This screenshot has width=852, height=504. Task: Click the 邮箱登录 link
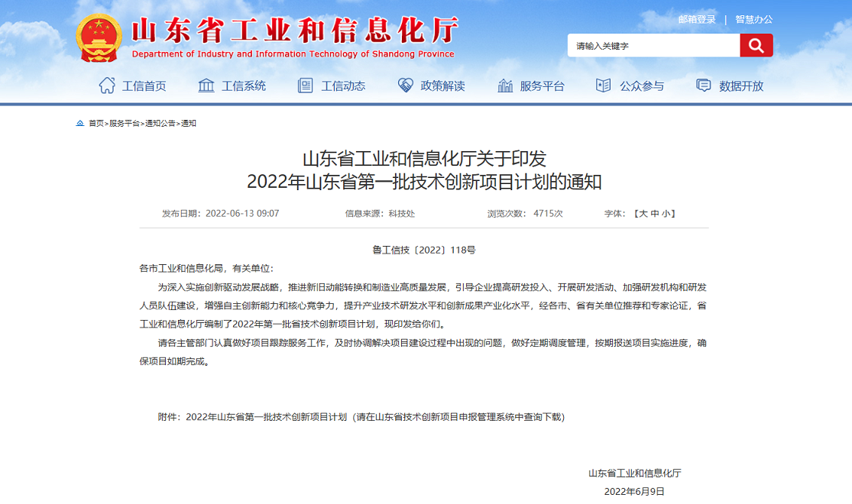(697, 20)
